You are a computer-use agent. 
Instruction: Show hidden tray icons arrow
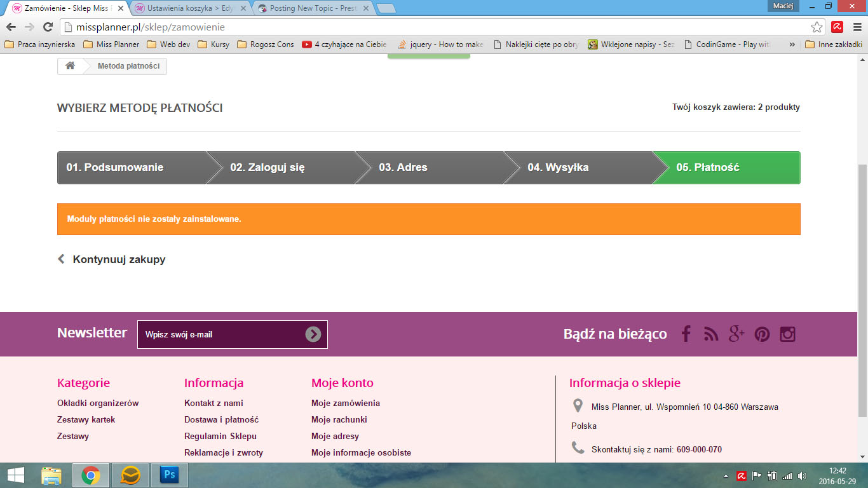[726, 476]
